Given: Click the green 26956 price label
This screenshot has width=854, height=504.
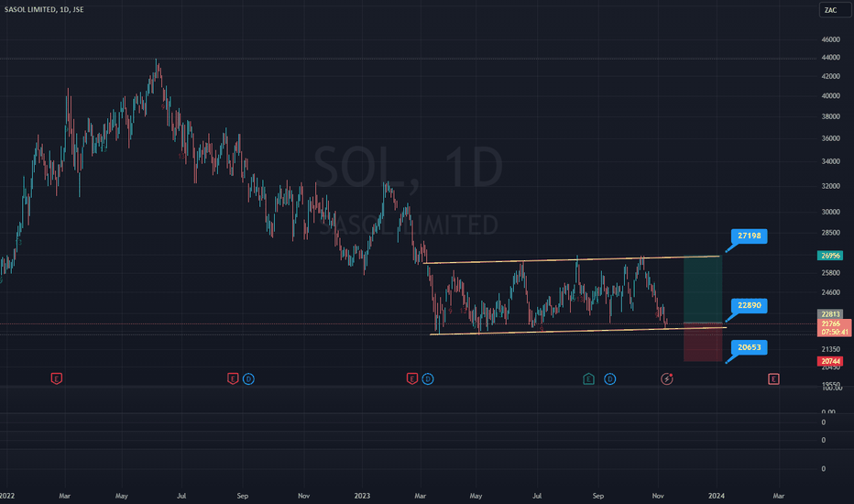Looking at the screenshot, I should (x=830, y=256).
